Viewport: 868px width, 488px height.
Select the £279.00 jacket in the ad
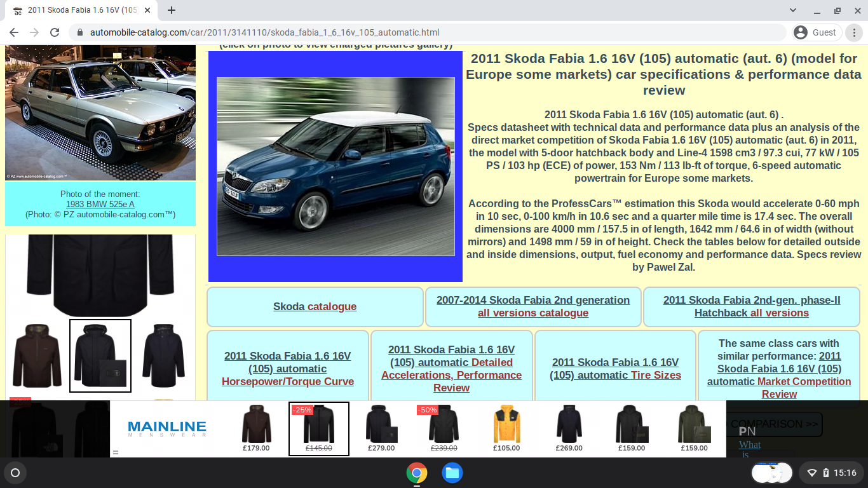click(381, 429)
